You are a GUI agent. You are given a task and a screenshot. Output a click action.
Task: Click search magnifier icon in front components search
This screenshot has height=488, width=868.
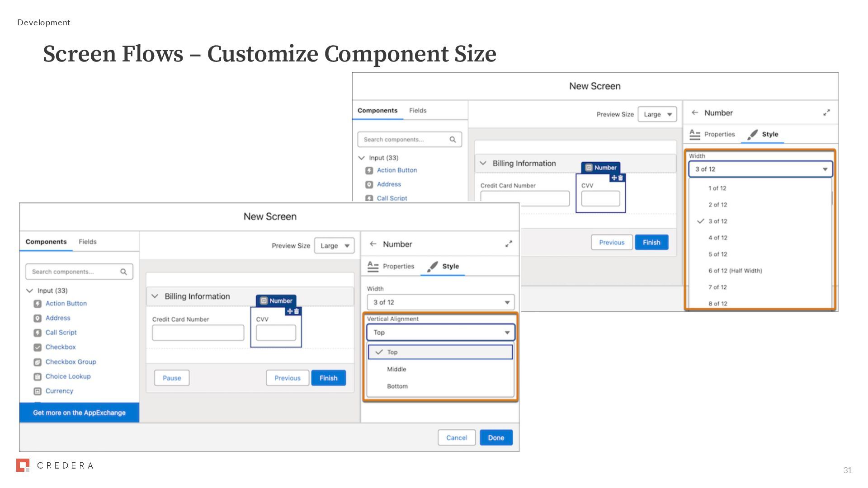pyautogui.click(x=123, y=272)
